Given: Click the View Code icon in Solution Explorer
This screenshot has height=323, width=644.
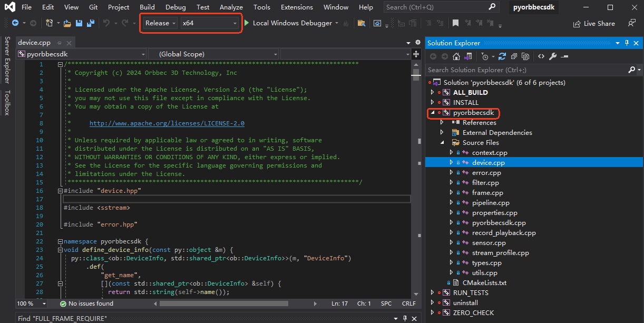Looking at the screenshot, I should tap(541, 56).
